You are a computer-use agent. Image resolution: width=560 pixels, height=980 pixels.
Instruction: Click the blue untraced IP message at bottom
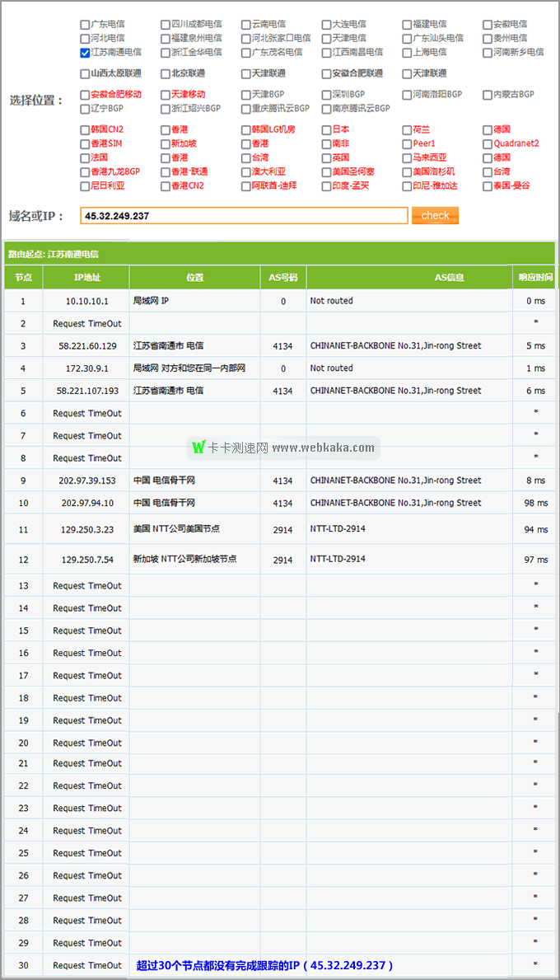tap(264, 965)
